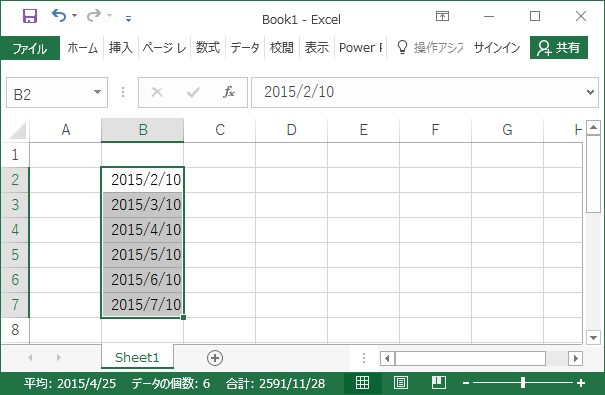Screen dimensions: 605x395
Task: Click the fill handle at selection corner
Action: click(x=184, y=317)
